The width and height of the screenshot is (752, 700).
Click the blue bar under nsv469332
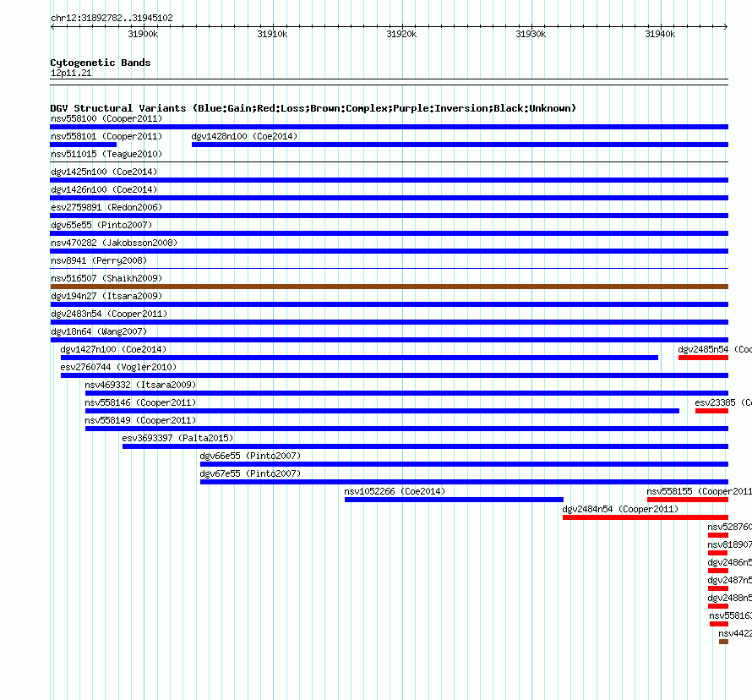point(406,393)
